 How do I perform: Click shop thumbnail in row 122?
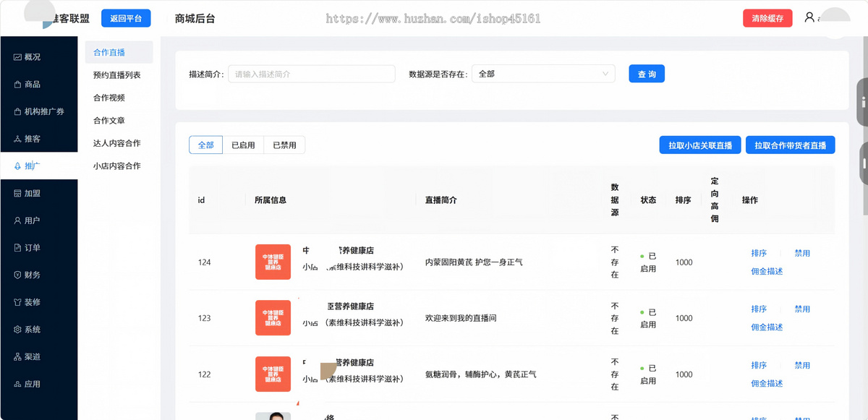click(x=273, y=374)
